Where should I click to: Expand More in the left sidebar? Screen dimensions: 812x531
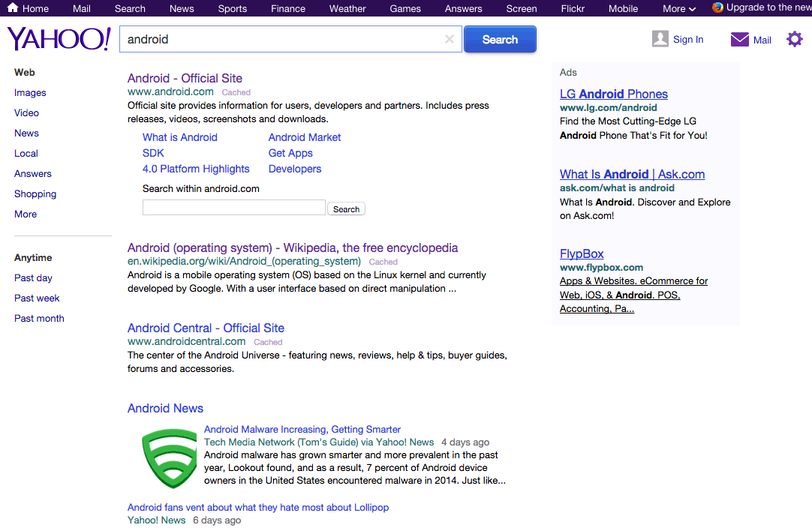coord(26,214)
